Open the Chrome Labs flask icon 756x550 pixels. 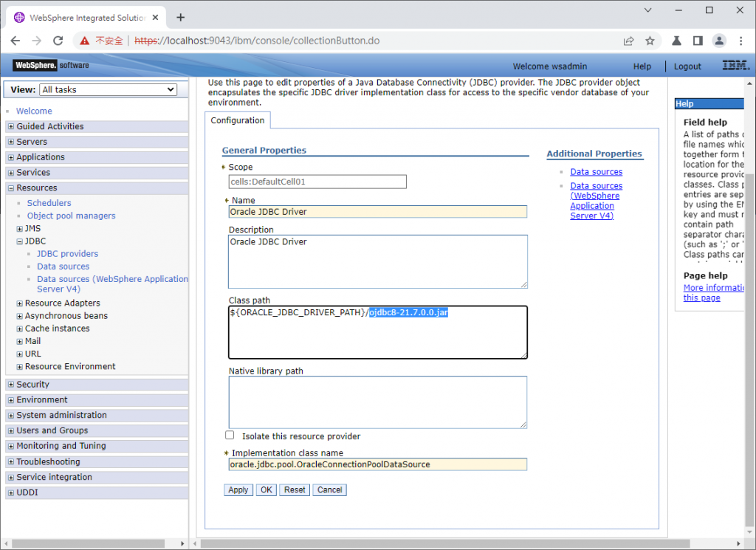click(676, 41)
